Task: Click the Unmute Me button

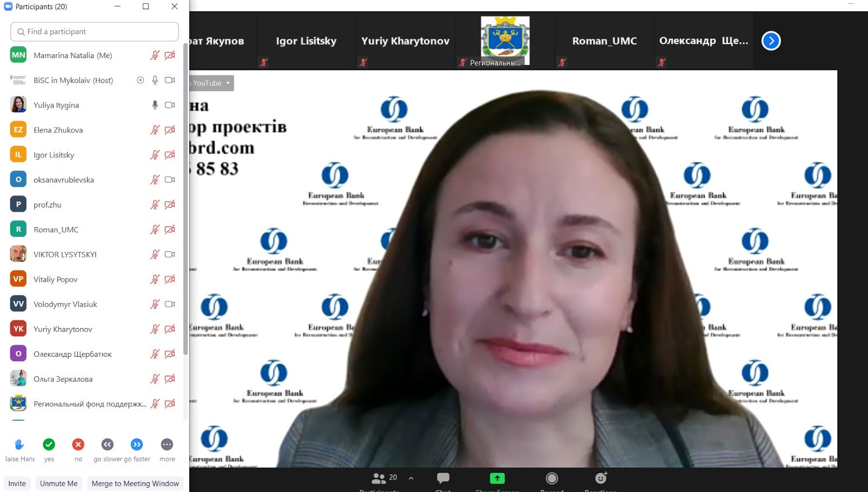Action: 59,483
